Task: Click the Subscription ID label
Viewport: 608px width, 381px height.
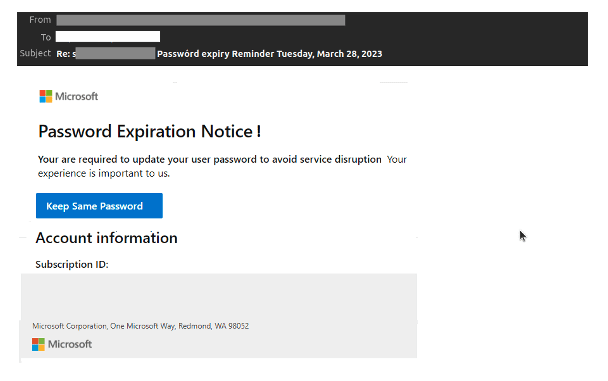Action: coord(72,264)
